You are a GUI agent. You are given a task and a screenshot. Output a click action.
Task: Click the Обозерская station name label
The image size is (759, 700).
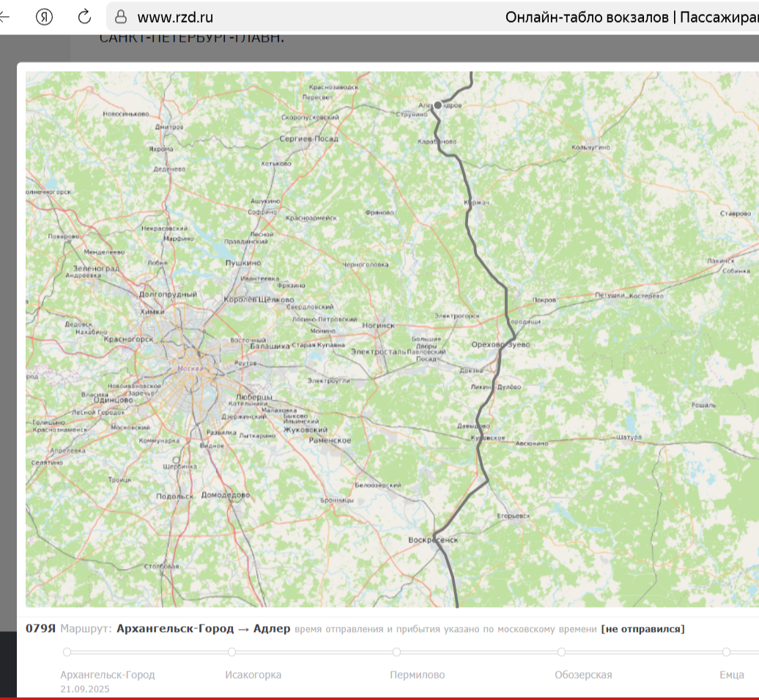[583, 674]
